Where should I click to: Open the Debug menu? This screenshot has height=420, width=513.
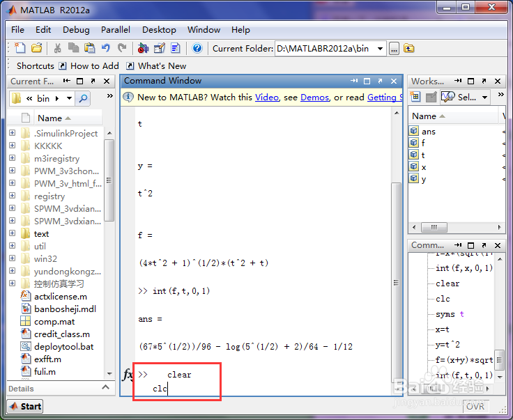click(x=76, y=30)
